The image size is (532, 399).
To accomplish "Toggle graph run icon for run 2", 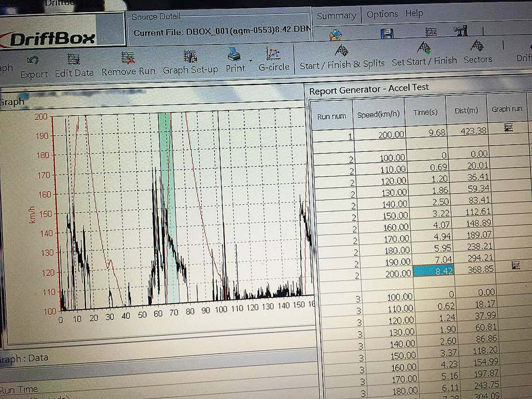I will (x=516, y=266).
